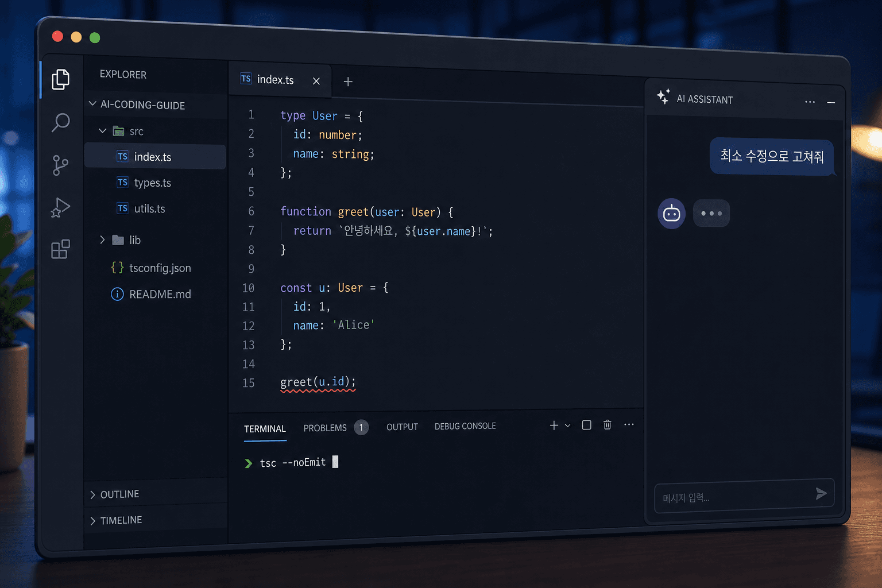Screen dimensions: 882x588
Task: Click line number 15 in gutter
Action: pos(248,383)
